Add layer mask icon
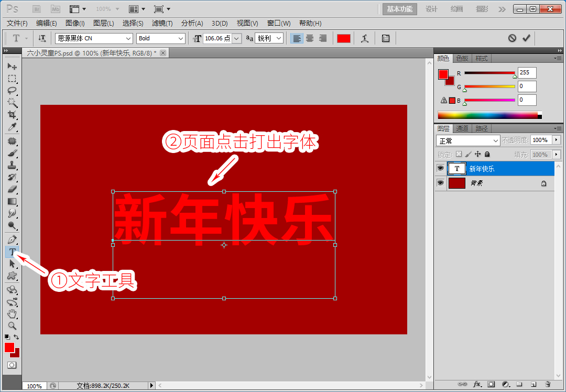Screen dimensions: 566x392 [x=491, y=384]
